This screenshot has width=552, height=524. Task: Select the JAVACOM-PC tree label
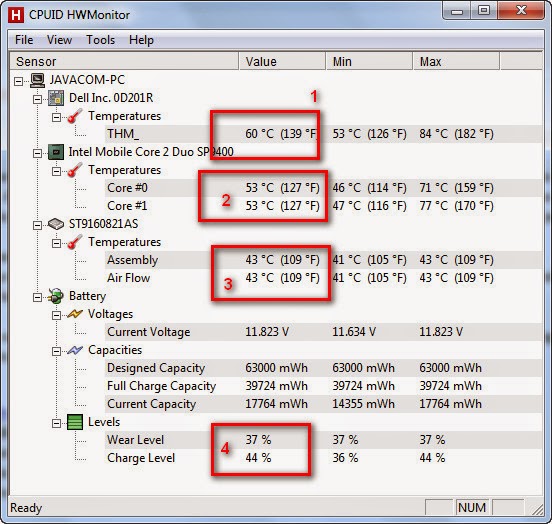(87, 80)
